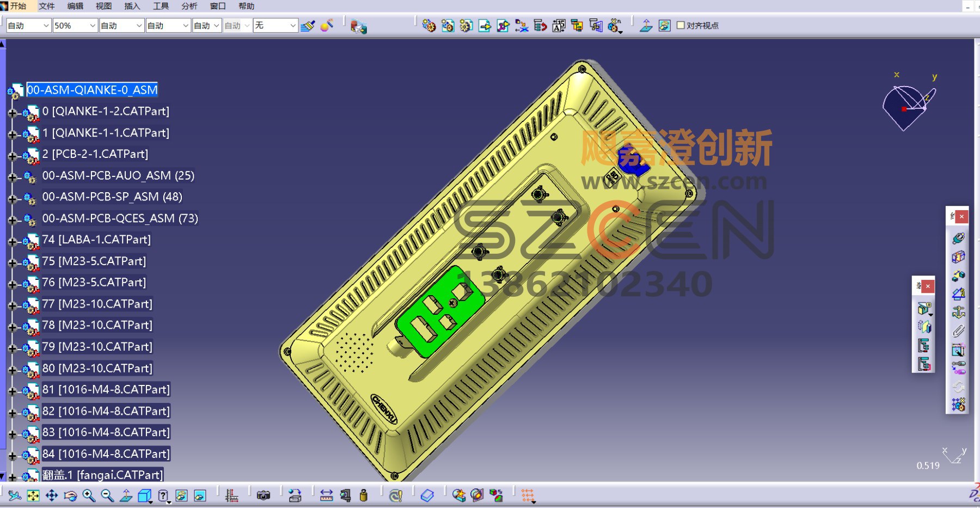Close the floating constraints toolbar
The width and height of the screenshot is (980, 508).
point(961,217)
